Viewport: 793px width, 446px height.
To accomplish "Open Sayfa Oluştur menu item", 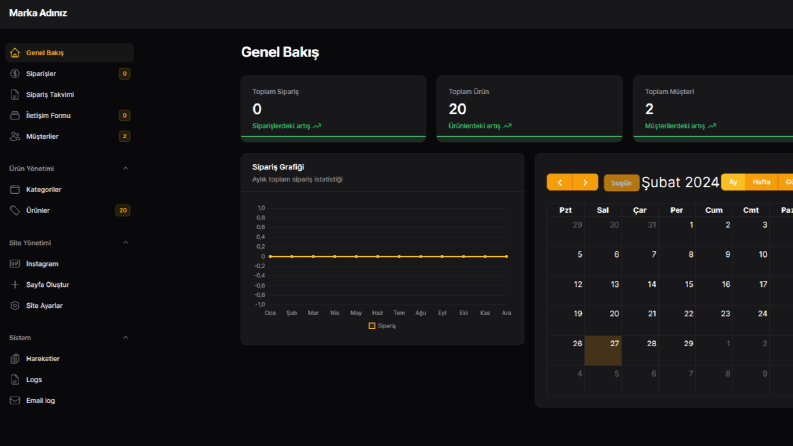I will pyautogui.click(x=69, y=285).
